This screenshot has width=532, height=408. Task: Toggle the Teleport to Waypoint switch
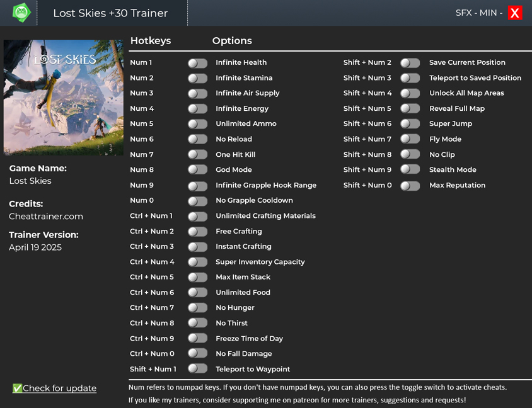(197, 369)
